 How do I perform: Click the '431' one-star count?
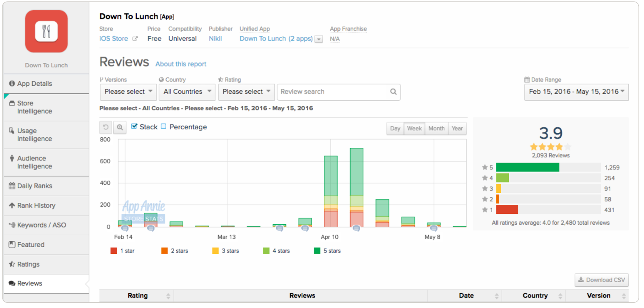pyautogui.click(x=609, y=210)
